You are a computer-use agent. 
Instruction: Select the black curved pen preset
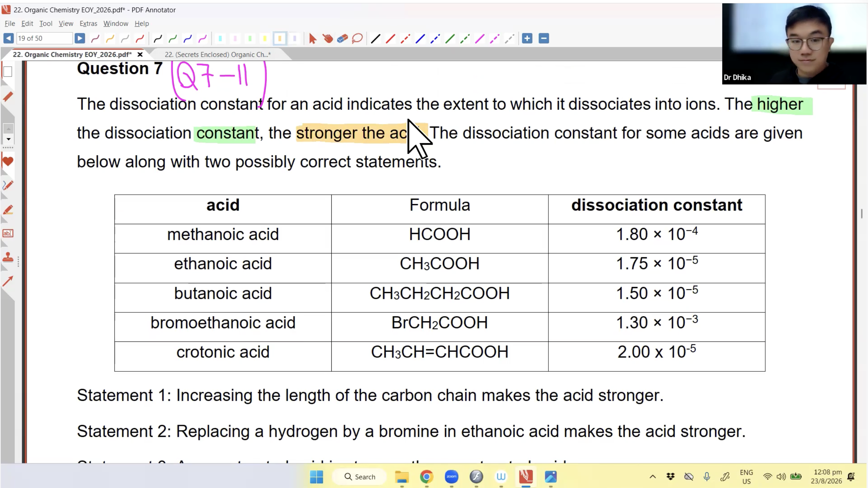158,38
